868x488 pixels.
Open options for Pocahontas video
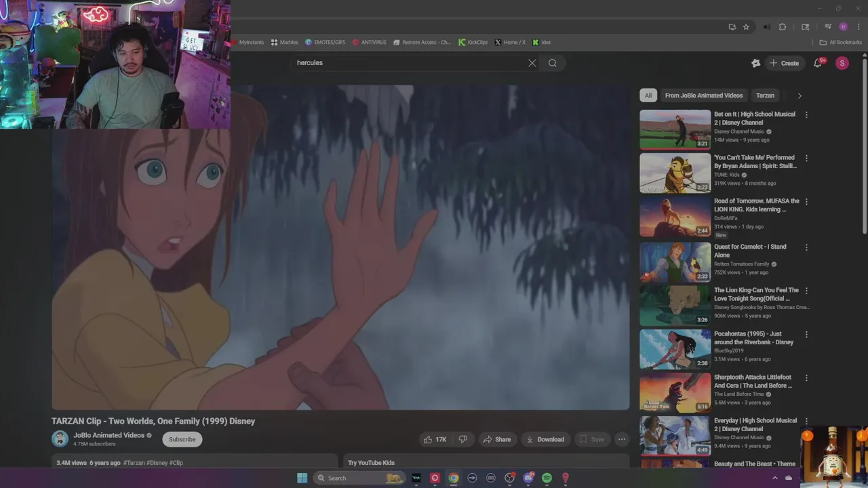806,334
